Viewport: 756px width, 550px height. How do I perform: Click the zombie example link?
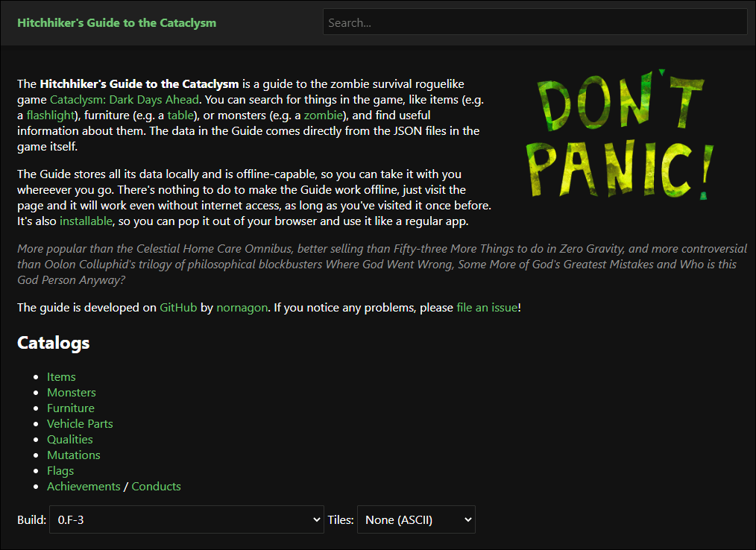[323, 116]
